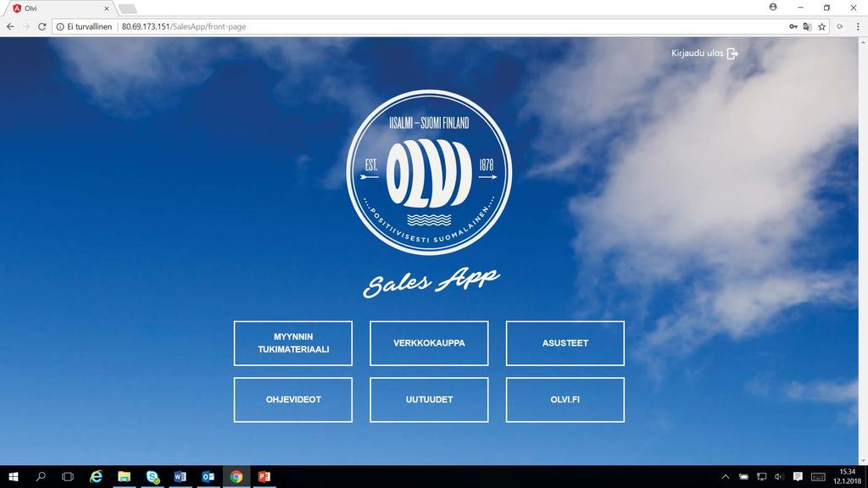Select the Olvi browser tab
Viewport: 868px width, 488px height.
[61, 8]
